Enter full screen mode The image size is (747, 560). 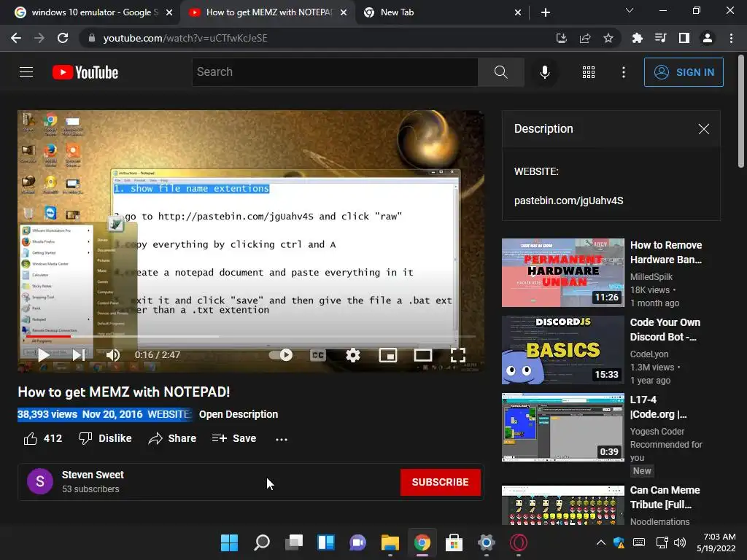coord(458,355)
